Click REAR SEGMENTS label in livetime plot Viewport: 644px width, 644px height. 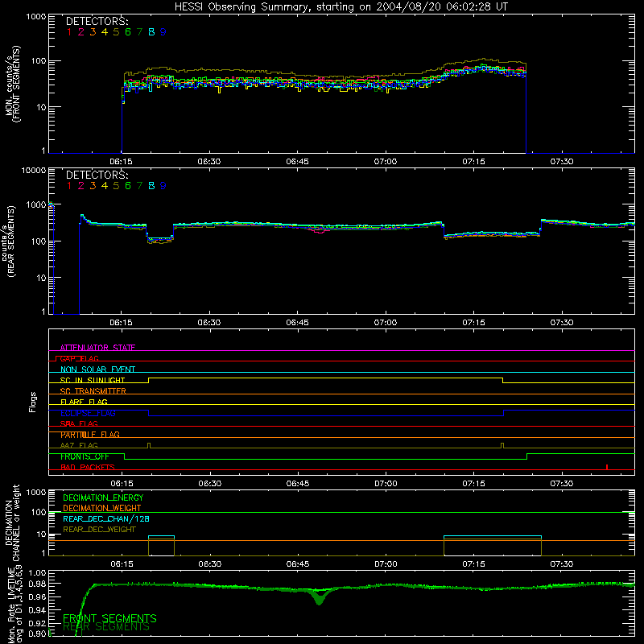pos(106,627)
